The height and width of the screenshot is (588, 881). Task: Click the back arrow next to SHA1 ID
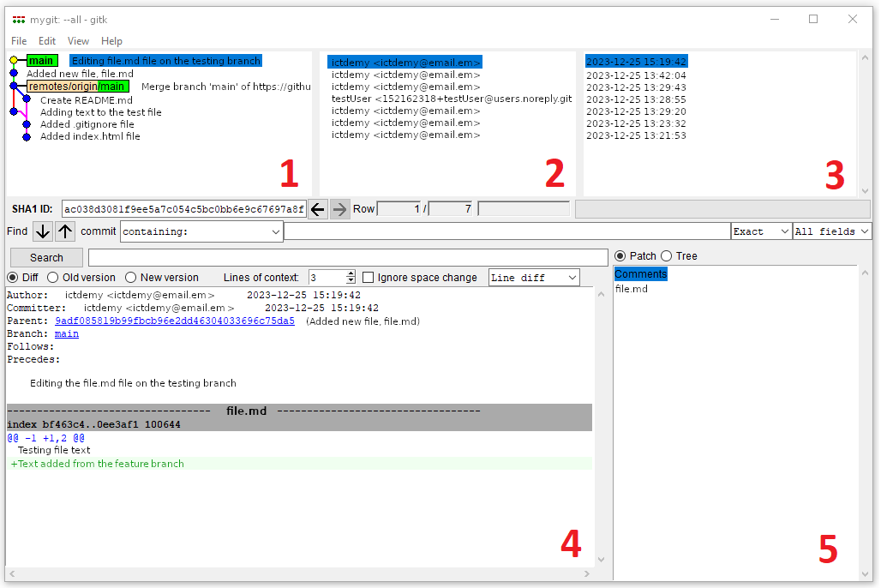click(318, 209)
